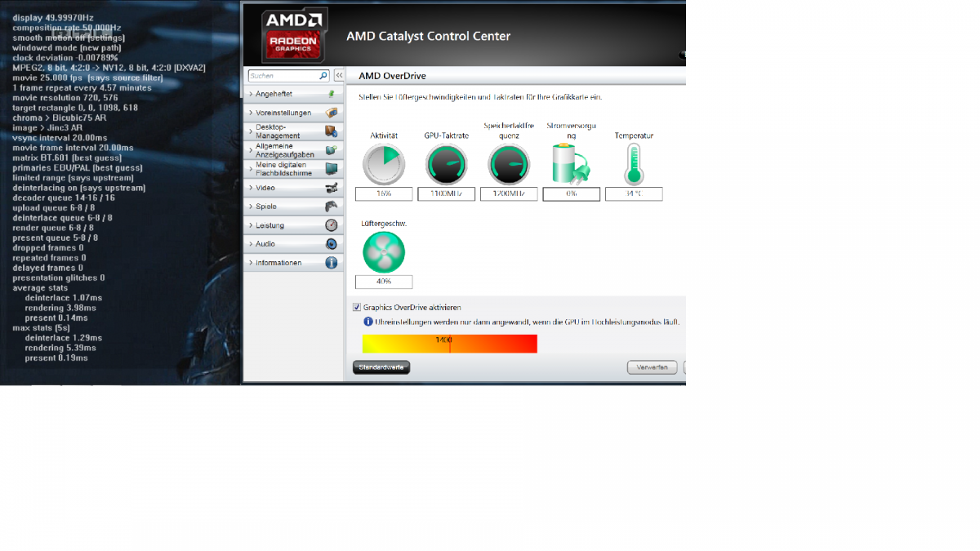The image size is (980, 551).
Task: Click the blue Informationen info icon
Action: click(x=331, y=263)
